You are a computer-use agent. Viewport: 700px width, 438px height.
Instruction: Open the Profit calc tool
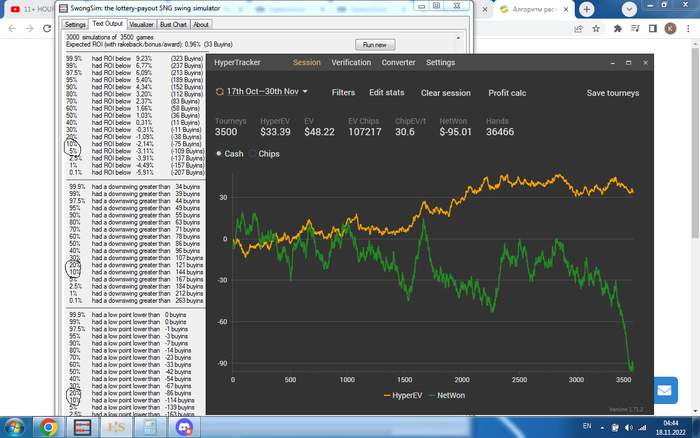[507, 93]
